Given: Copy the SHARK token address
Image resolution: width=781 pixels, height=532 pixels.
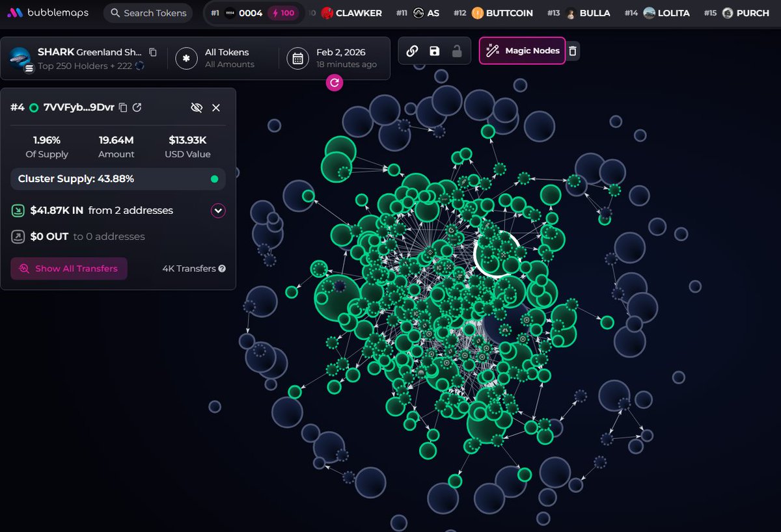Looking at the screenshot, I should tap(153, 52).
